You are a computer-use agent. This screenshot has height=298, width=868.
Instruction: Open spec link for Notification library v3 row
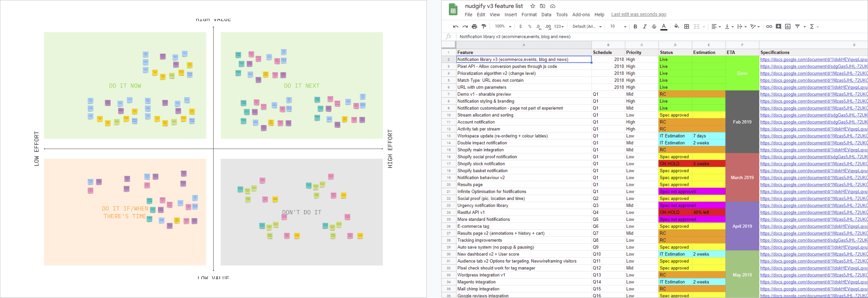tap(814, 59)
